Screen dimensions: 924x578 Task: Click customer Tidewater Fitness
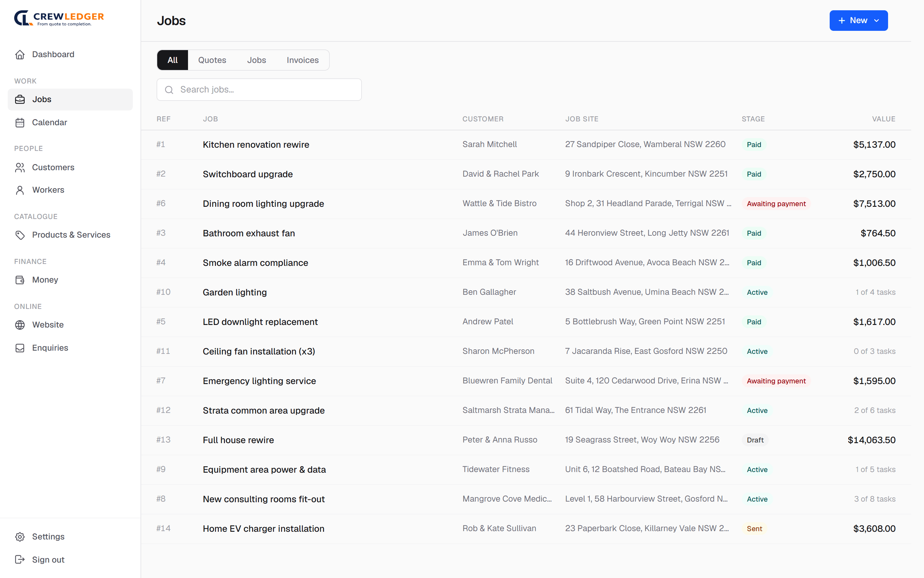point(496,469)
